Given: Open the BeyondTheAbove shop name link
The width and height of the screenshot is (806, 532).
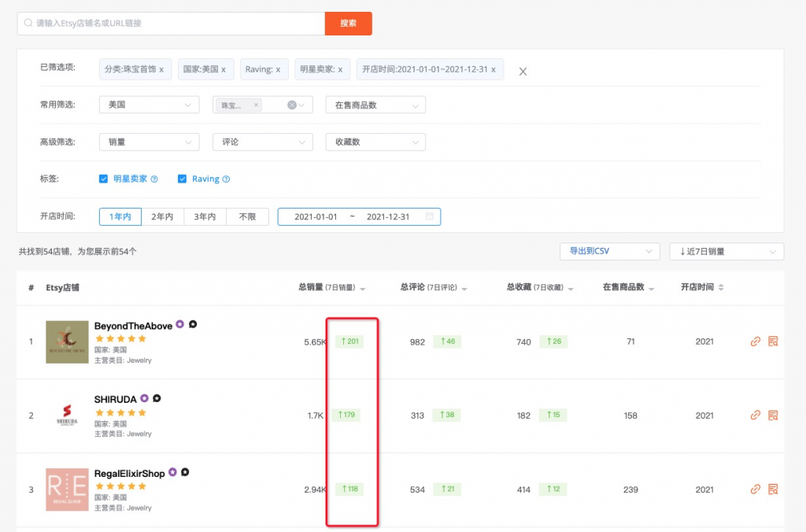Looking at the screenshot, I should (133, 326).
